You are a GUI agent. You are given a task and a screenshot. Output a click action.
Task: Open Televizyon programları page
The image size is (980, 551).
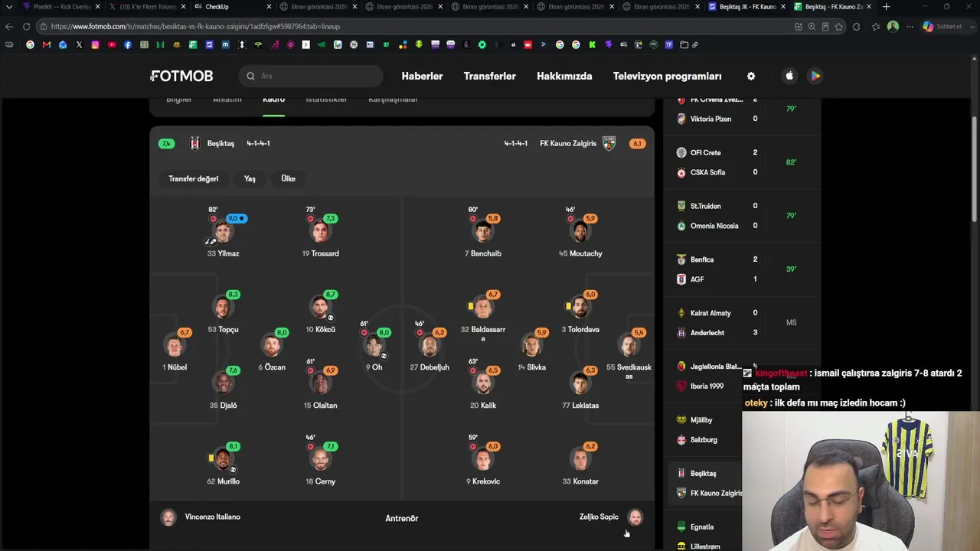(668, 76)
